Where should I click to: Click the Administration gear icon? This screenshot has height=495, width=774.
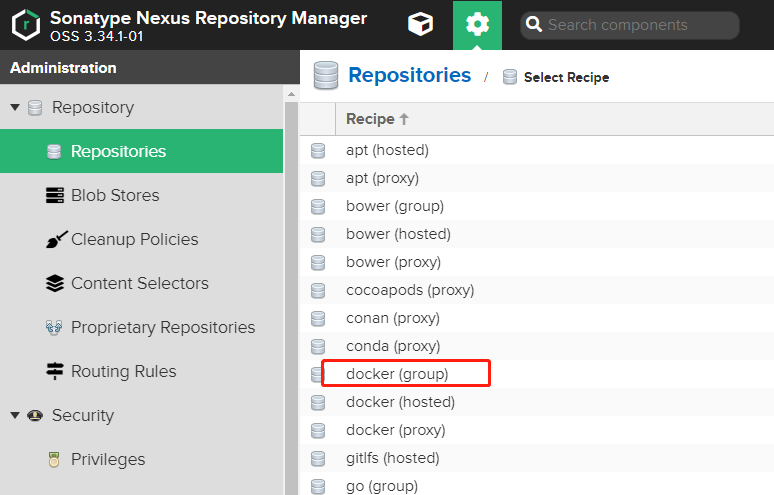[477, 25]
